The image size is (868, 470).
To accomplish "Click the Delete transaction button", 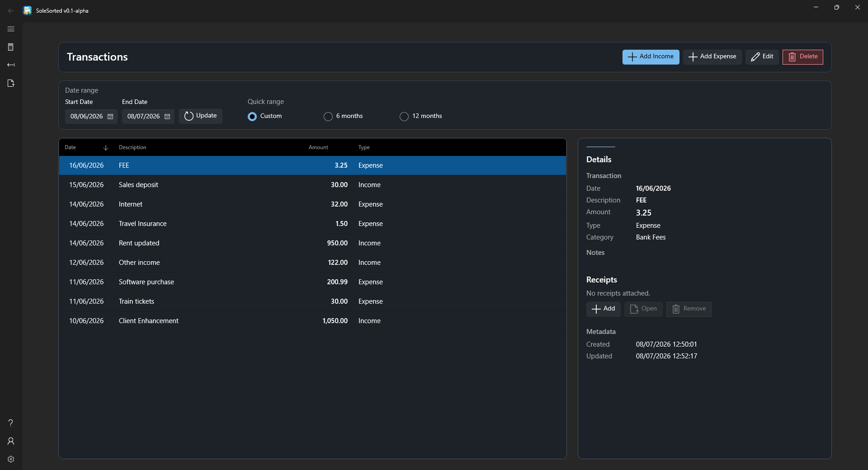I will click(802, 57).
